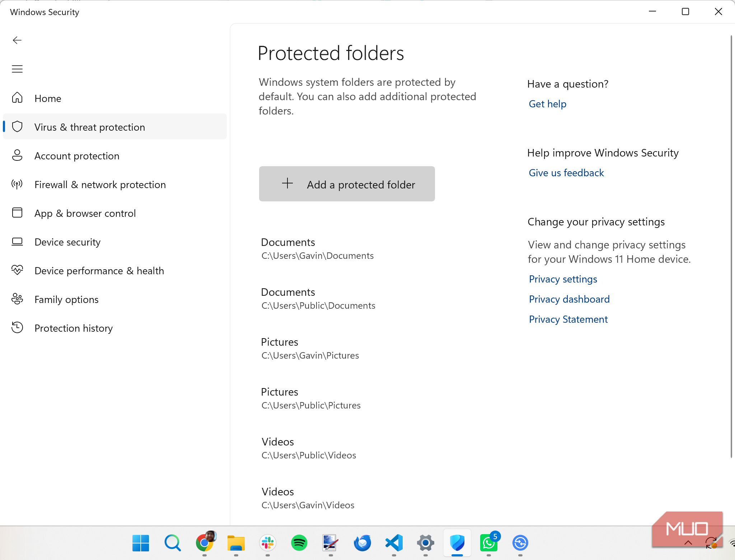Select the C:\Users\Public\Documents folder entry
Image resolution: width=735 pixels, height=560 pixels.
[318, 299]
